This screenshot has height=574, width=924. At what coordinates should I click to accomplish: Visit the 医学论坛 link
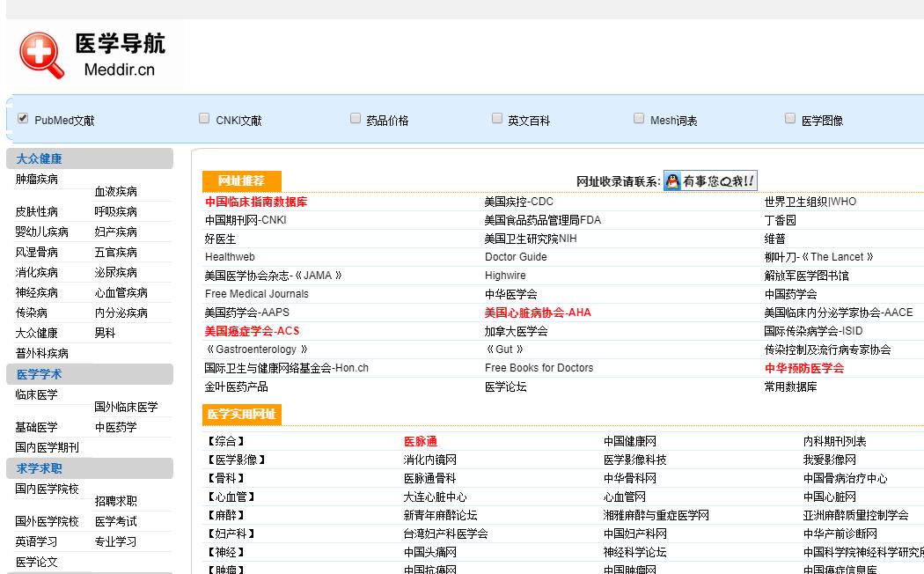click(505, 387)
